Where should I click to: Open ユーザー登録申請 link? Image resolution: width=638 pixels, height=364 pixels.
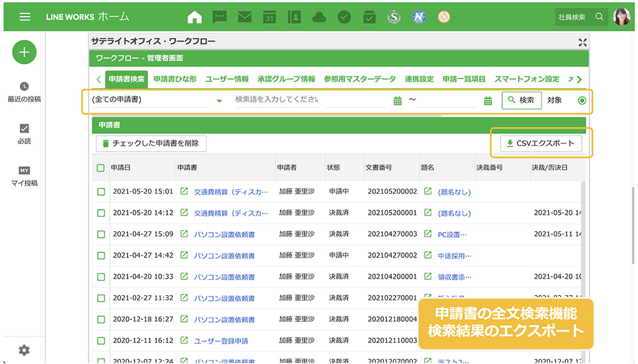(x=221, y=341)
